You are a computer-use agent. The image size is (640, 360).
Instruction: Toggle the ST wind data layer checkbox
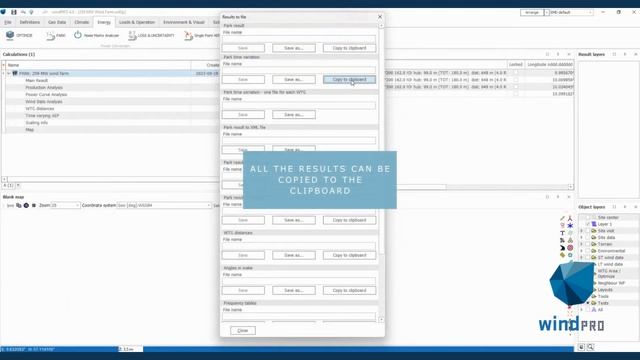588,258
